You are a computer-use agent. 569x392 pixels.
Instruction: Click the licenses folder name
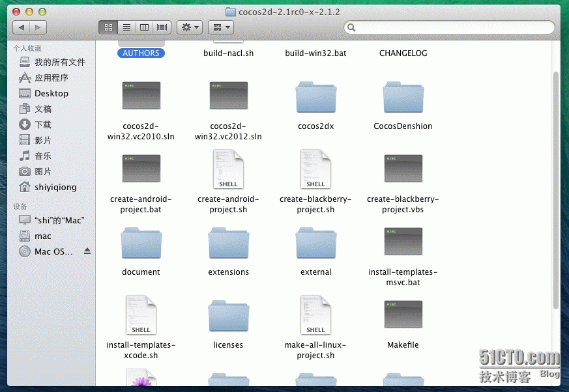pyautogui.click(x=228, y=345)
